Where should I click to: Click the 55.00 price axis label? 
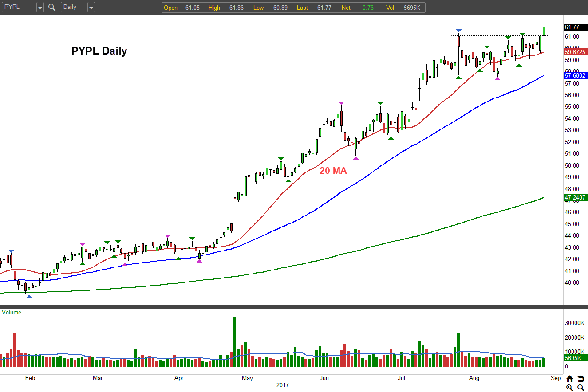click(x=572, y=107)
